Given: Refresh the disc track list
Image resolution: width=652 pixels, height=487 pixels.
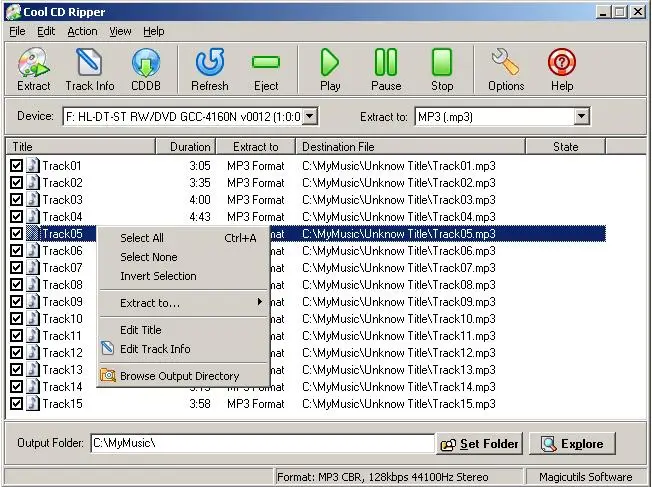Looking at the screenshot, I should (210, 69).
